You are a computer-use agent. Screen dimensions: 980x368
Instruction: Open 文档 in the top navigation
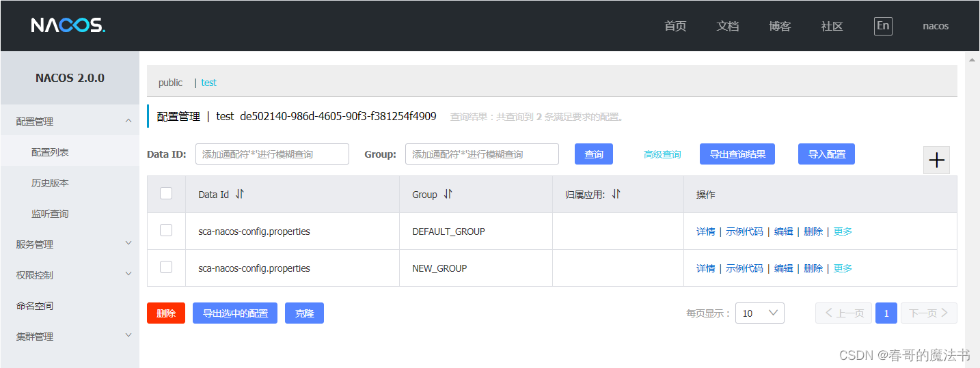click(728, 26)
